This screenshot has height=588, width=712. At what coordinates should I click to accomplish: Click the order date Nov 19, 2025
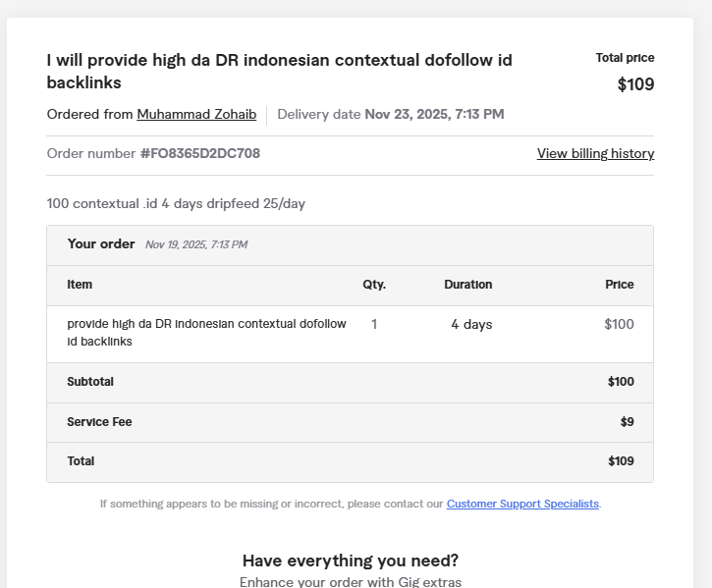tap(195, 245)
